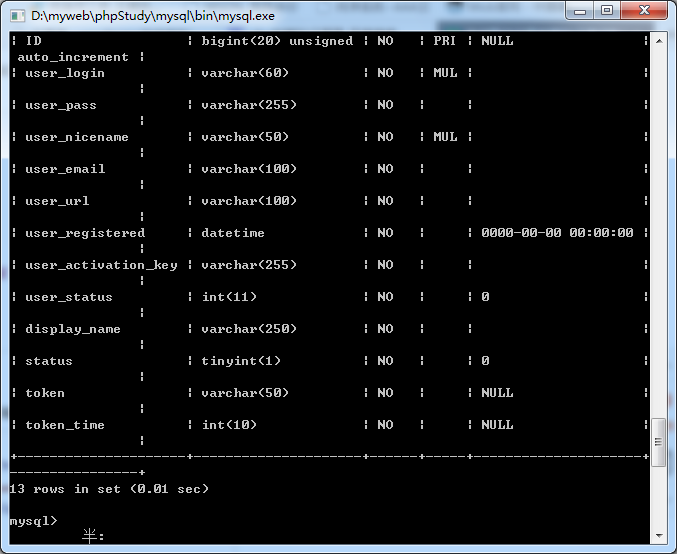Click the 'user_email' field name
Viewport: 677px width, 554px height.
(x=65, y=169)
